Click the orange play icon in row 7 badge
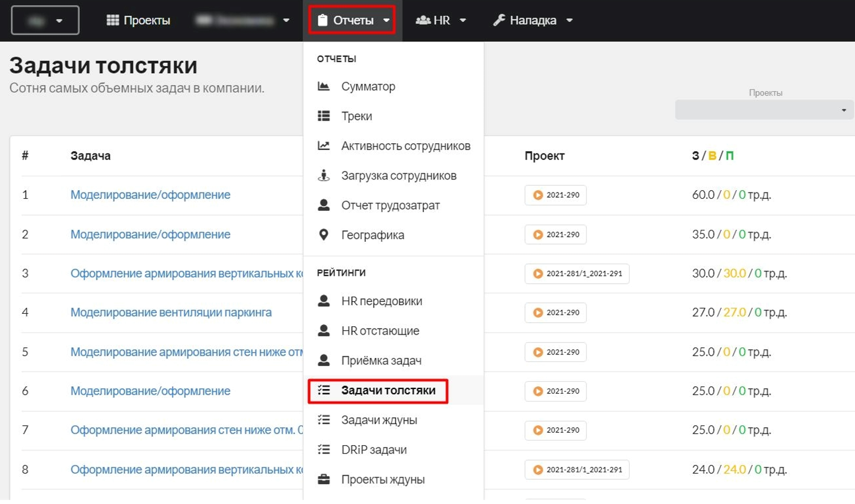The height and width of the screenshot is (504, 855). point(538,430)
